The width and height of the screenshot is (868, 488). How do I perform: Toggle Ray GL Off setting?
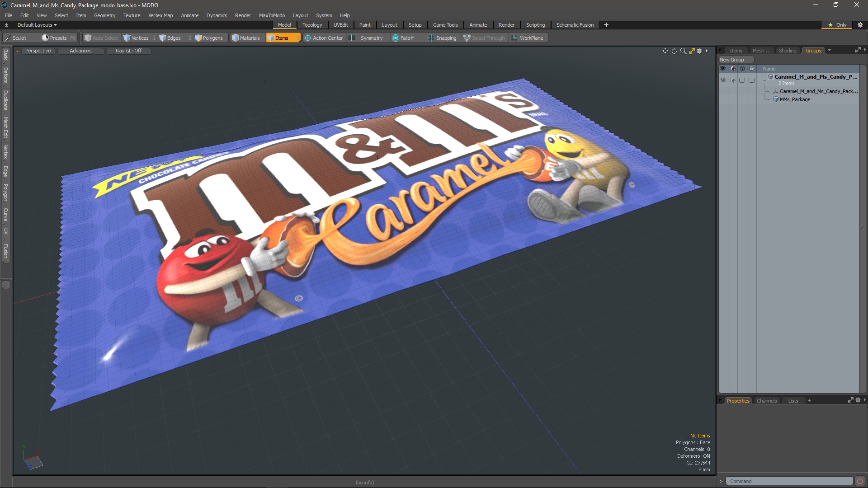click(x=128, y=51)
